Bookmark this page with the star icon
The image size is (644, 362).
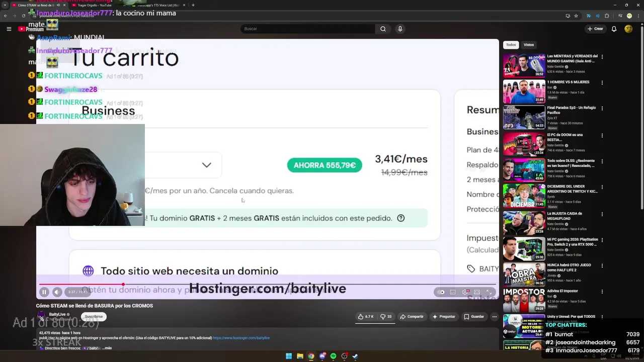click(x=576, y=16)
